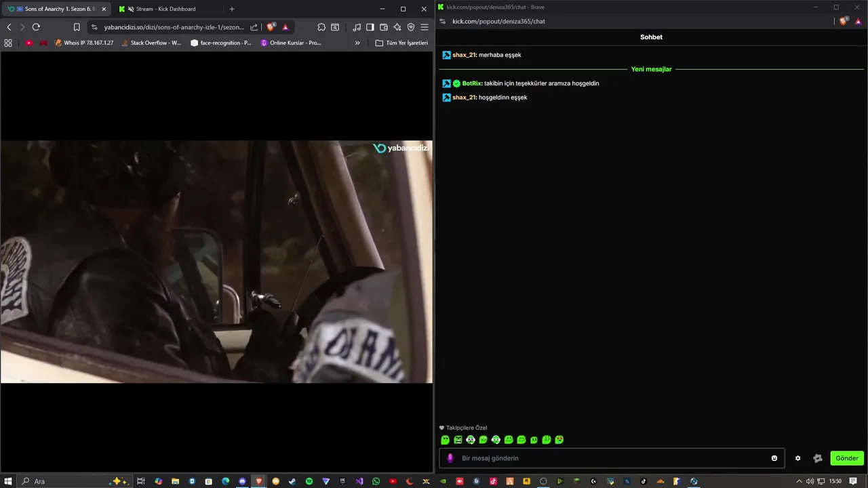Open the Brave main hamburger menu
The width and height of the screenshot is (868, 488).
point(425,27)
